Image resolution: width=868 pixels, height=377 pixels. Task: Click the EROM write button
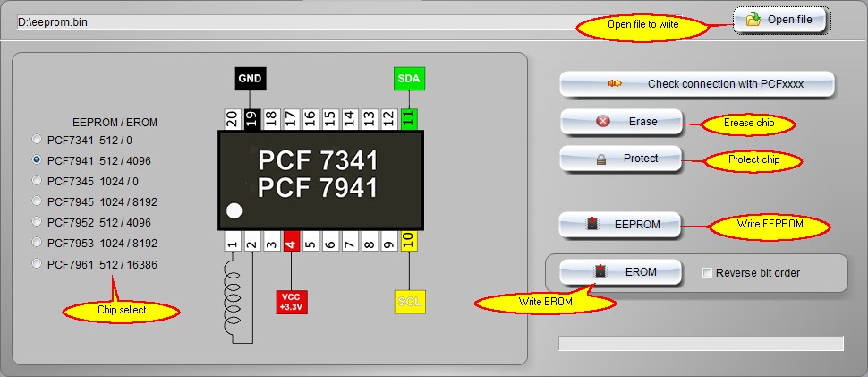click(x=620, y=272)
